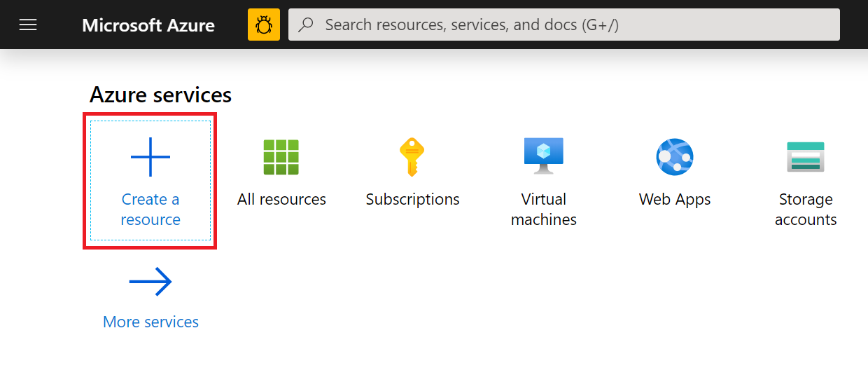Click the blue plus icon
868x389 pixels.
click(x=150, y=157)
